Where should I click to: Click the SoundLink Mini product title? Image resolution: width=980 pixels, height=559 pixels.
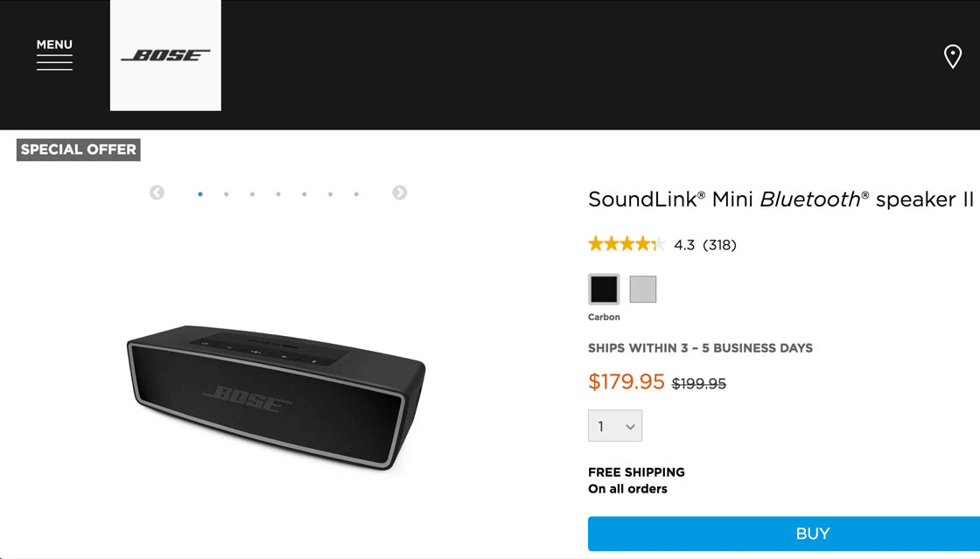[780, 199]
